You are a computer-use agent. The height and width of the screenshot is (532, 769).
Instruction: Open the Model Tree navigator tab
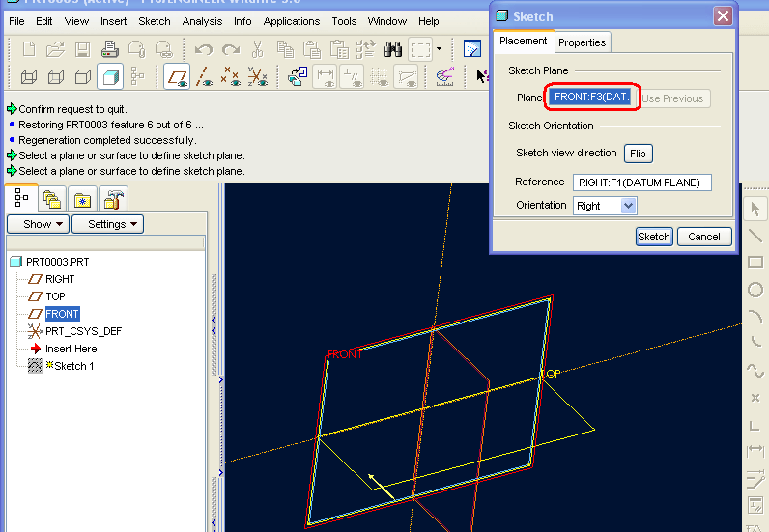coord(21,198)
